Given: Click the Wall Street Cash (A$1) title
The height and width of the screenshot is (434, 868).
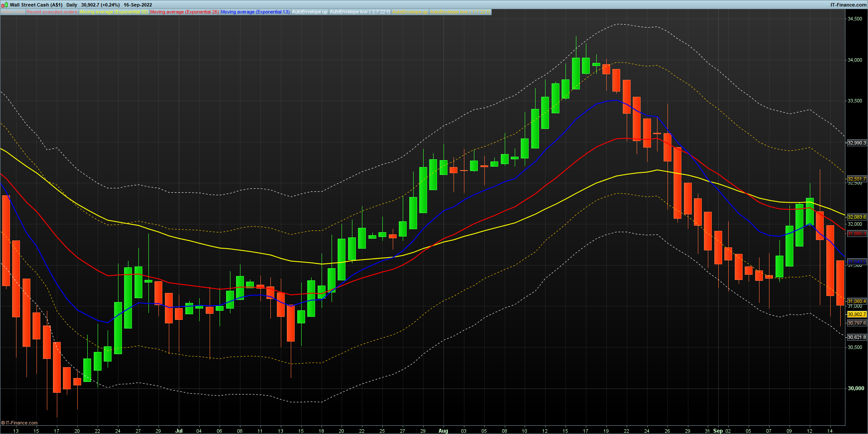Looking at the screenshot, I should tap(36, 5).
